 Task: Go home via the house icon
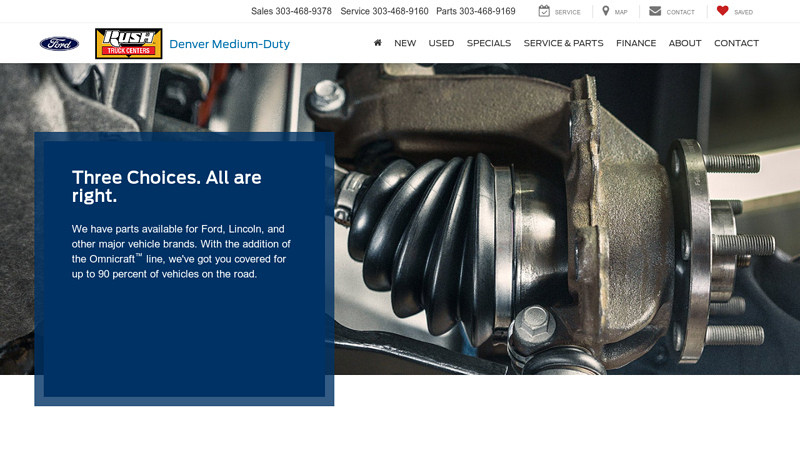[x=378, y=43]
